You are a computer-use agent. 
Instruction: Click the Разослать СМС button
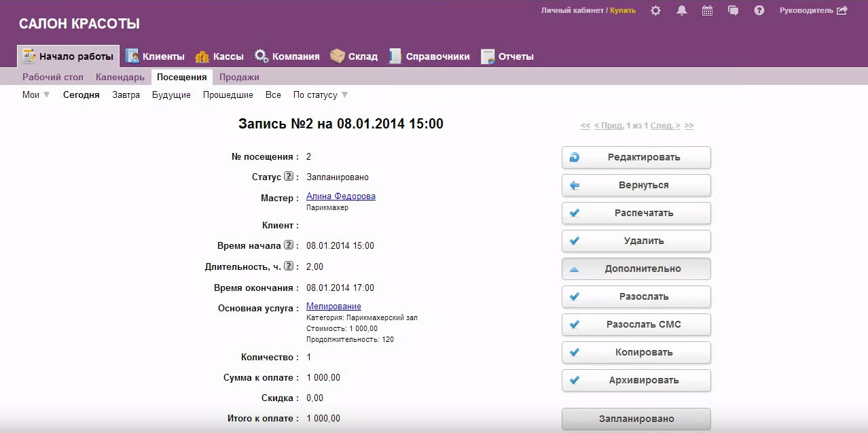point(636,324)
